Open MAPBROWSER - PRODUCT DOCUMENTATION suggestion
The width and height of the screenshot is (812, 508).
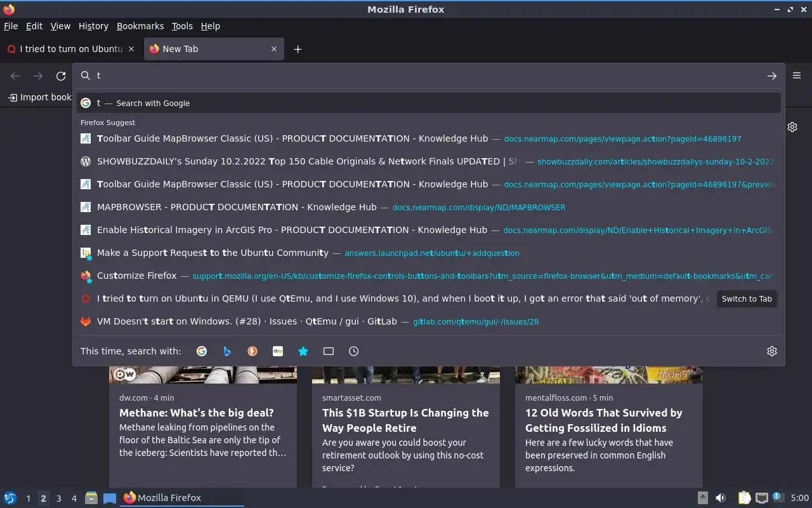click(429, 207)
